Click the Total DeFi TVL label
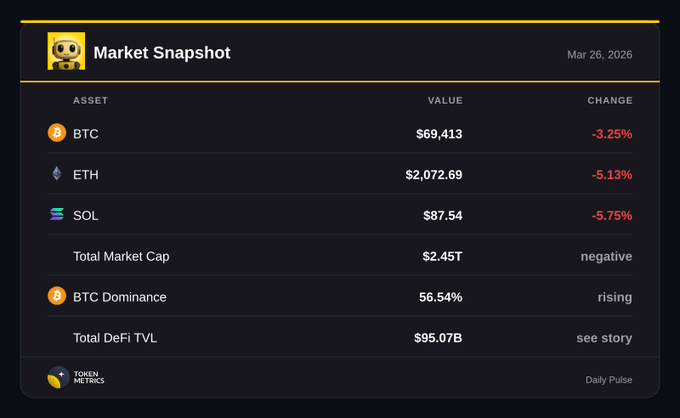The height and width of the screenshot is (418, 680). coord(115,338)
